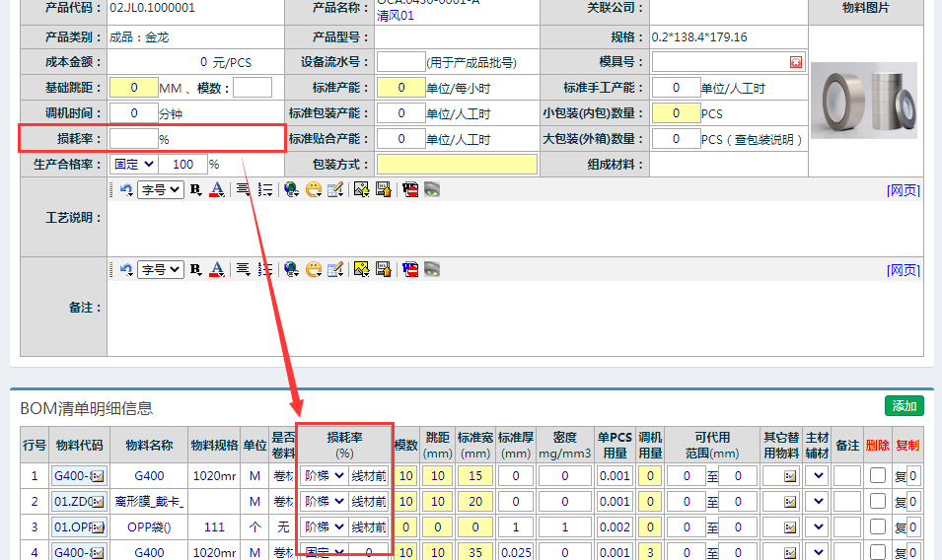This screenshot has height=560, width=942.
Task: Click 网页 link beside 工艺说明 editor
Action: (x=903, y=190)
